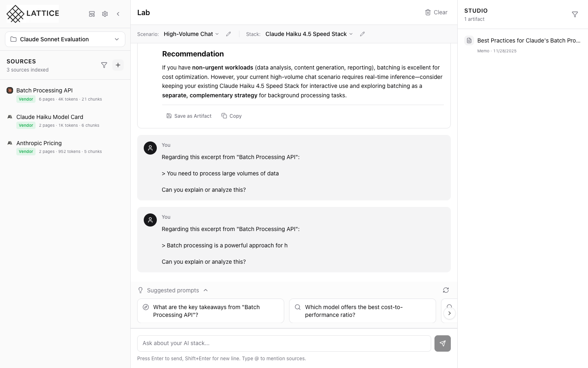The image size is (588, 368).
Task: Collapse the left sidebar with the chevron
Action: coord(118,13)
